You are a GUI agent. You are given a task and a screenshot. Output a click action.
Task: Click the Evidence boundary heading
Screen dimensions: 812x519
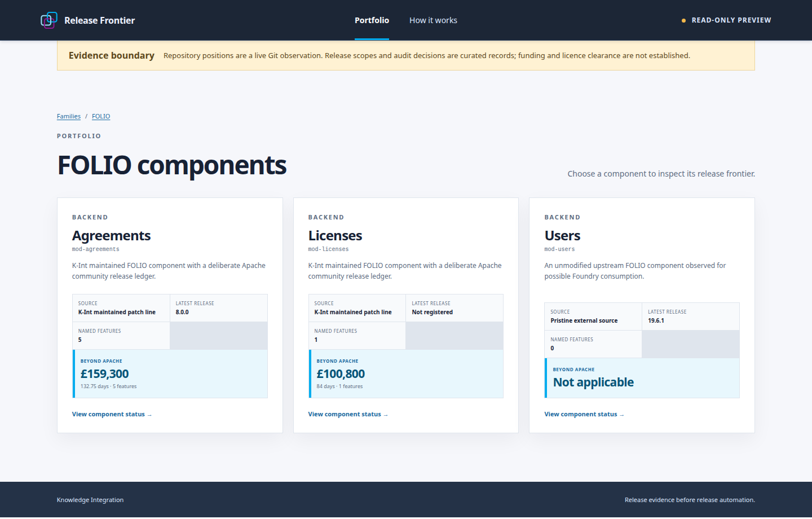pos(112,55)
